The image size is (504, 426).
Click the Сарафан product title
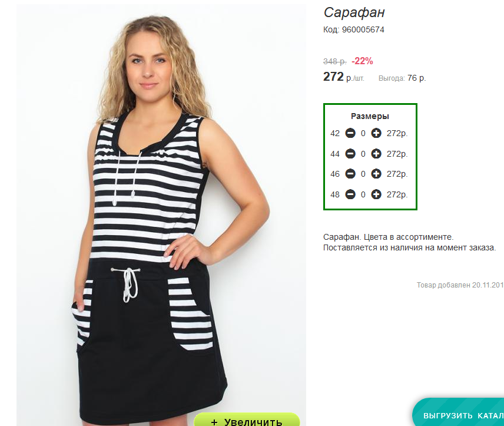coord(354,13)
